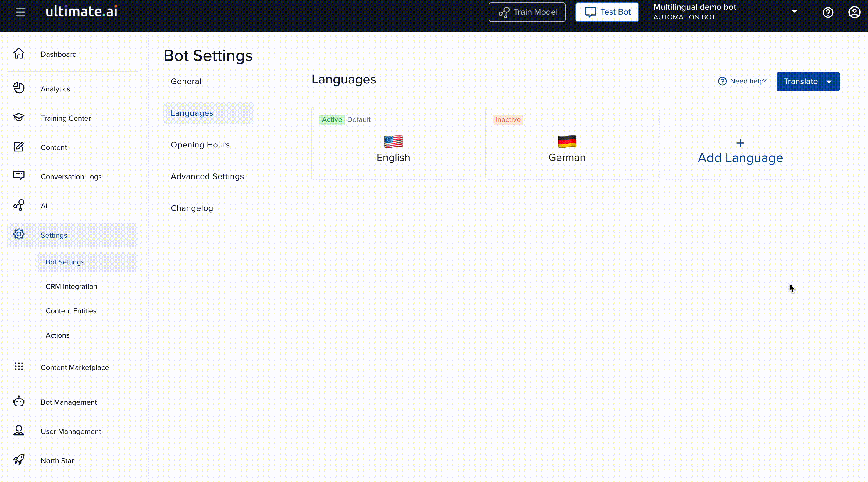Screen dimensions: 868x482
Task: Navigate to Training Center
Action: (x=65, y=118)
